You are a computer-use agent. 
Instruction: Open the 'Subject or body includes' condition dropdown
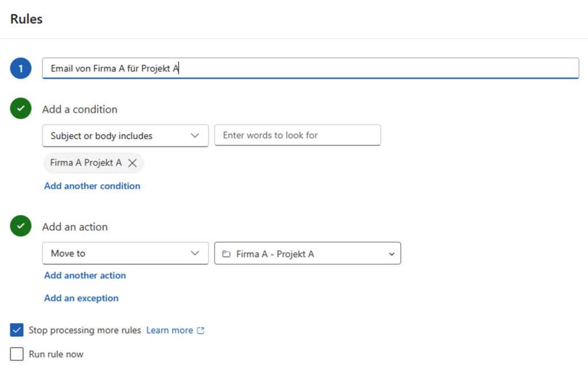pos(125,136)
